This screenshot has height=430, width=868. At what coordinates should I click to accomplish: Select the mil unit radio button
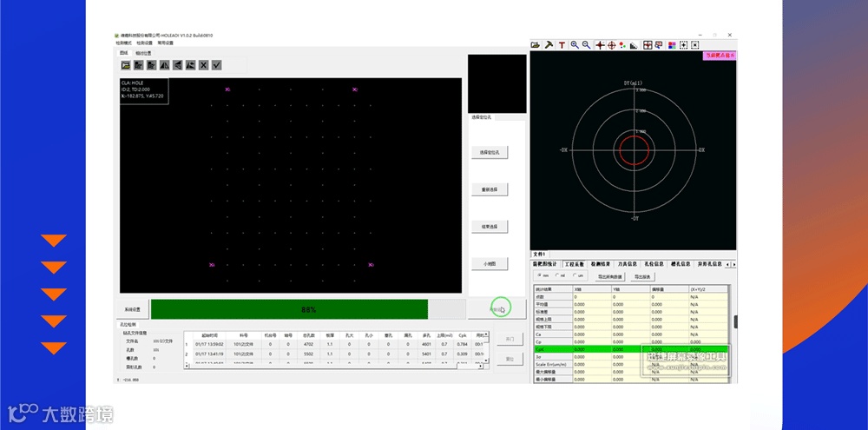556,275
